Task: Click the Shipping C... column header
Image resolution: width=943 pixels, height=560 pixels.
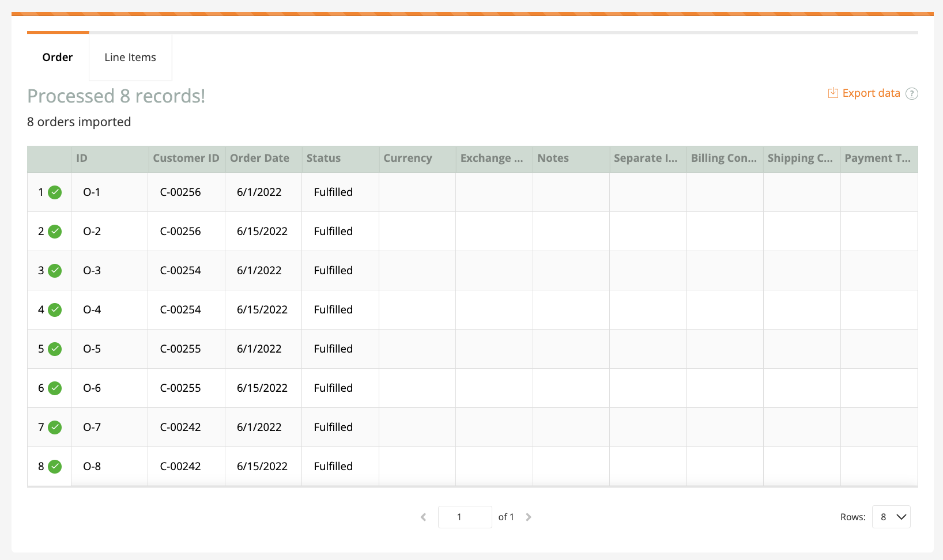Action: [802, 158]
